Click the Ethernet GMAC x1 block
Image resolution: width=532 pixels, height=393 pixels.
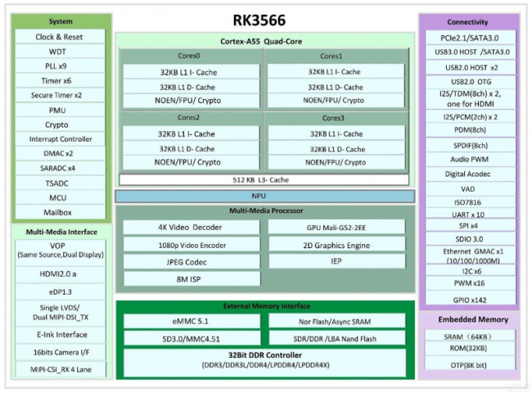point(471,255)
